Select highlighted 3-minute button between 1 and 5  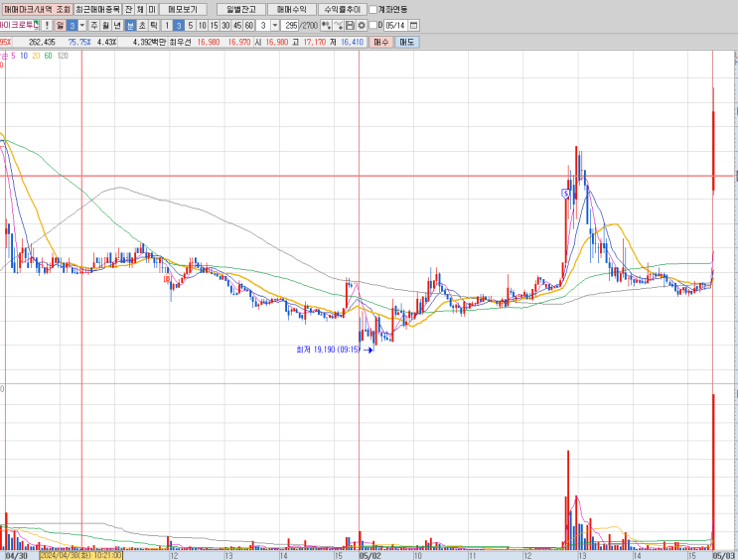click(179, 25)
